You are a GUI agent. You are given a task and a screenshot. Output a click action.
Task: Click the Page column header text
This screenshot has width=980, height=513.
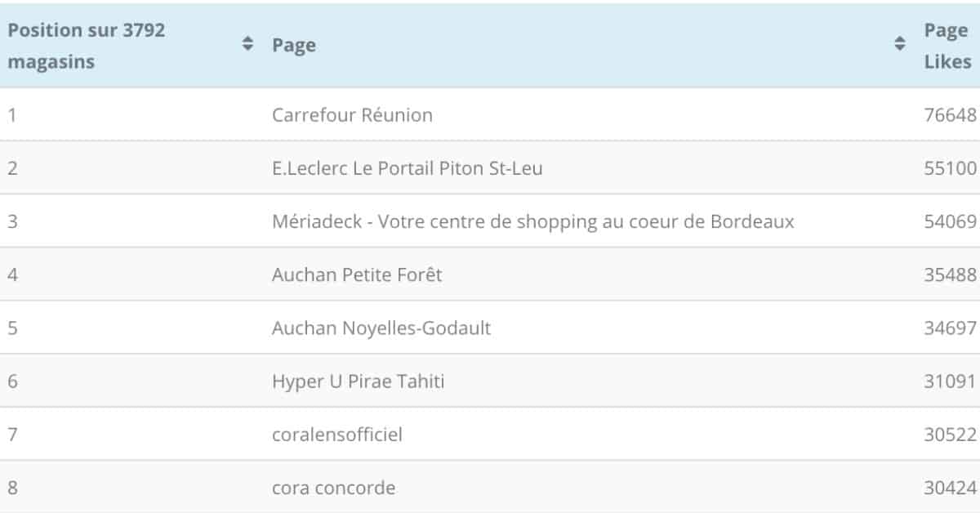tap(294, 46)
